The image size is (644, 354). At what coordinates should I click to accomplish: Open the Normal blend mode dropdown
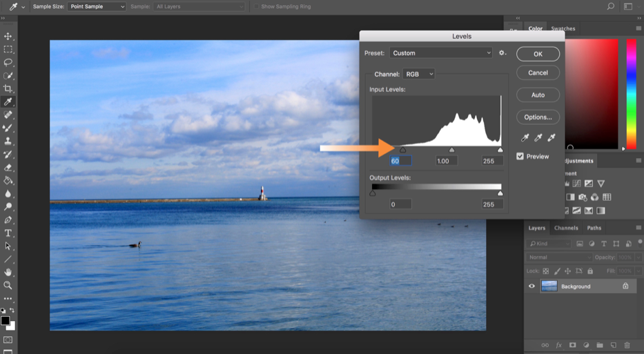[559, 257]
